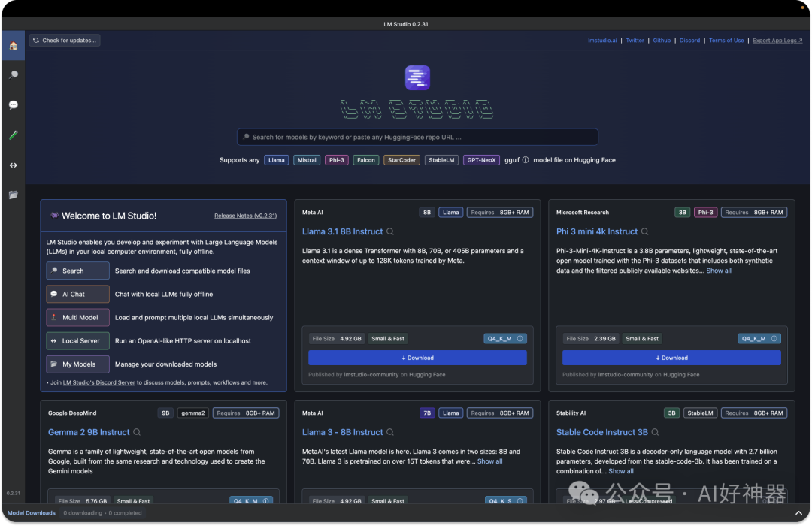
Task: Click the gemma2 tag on Gemma card
Action: point(193,413)
